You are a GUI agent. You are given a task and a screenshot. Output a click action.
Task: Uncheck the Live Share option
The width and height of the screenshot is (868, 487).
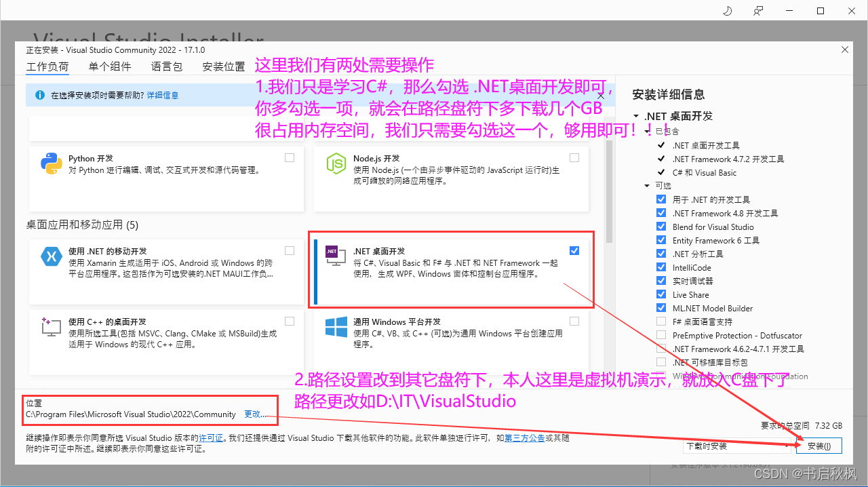[x=661, y=294]
